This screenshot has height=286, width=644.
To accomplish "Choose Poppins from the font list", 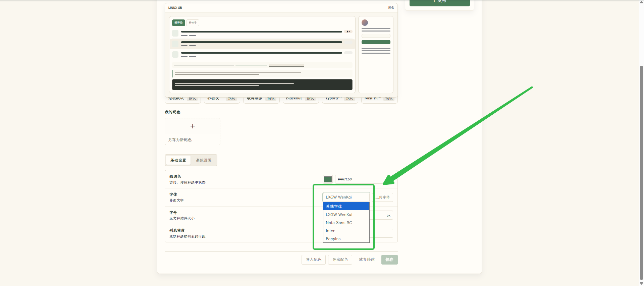I will (x=346, y=239).
